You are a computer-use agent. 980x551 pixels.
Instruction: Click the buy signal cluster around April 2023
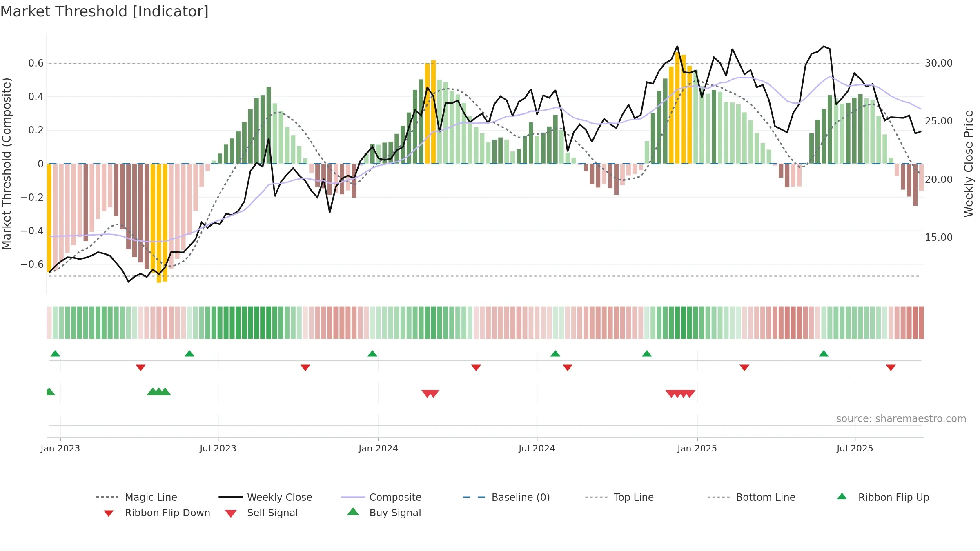click(159, 391)
